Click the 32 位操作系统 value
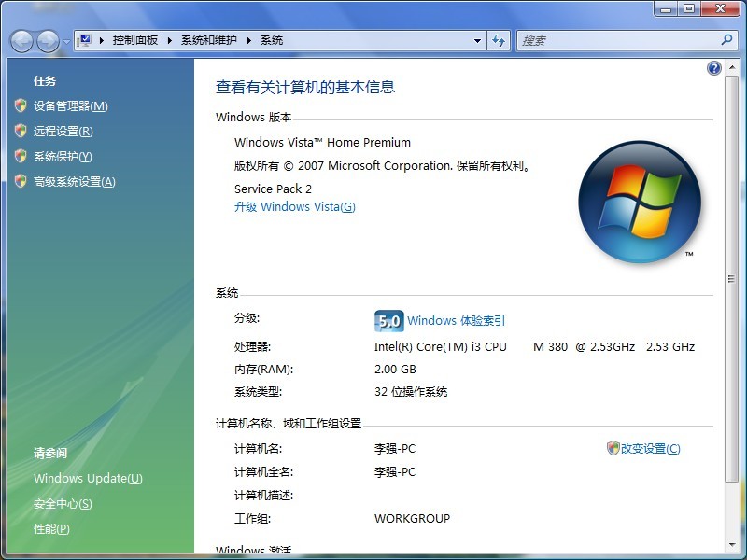 (411, 392)
